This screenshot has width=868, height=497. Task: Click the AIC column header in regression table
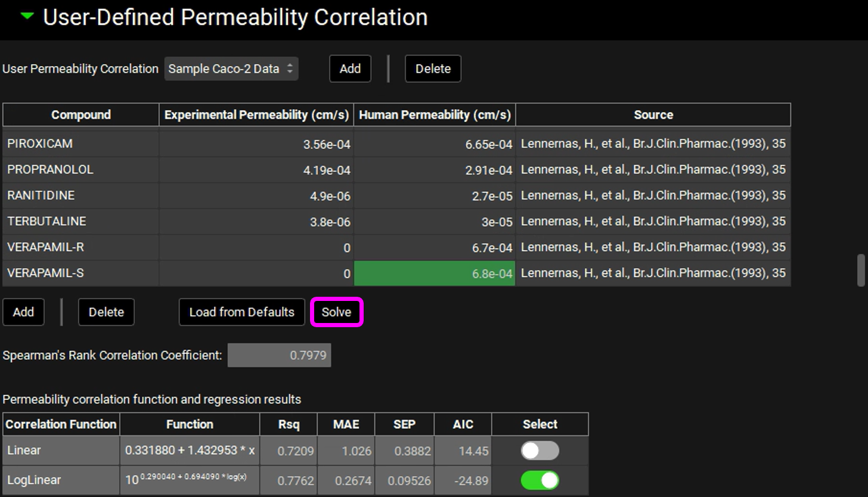[463, 424]
